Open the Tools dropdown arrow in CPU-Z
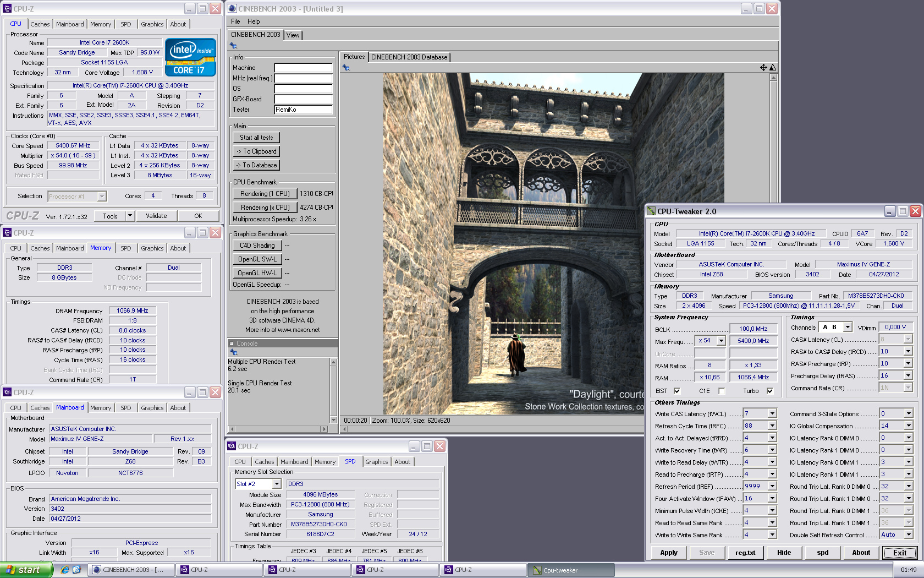924x578 pixels. pos(130,216)
